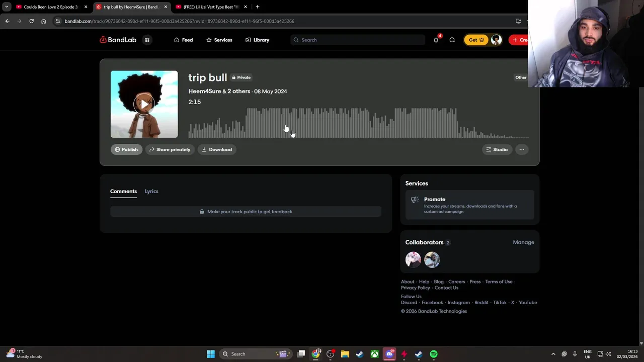Open the Careers footer link

[x=456, y=282]
